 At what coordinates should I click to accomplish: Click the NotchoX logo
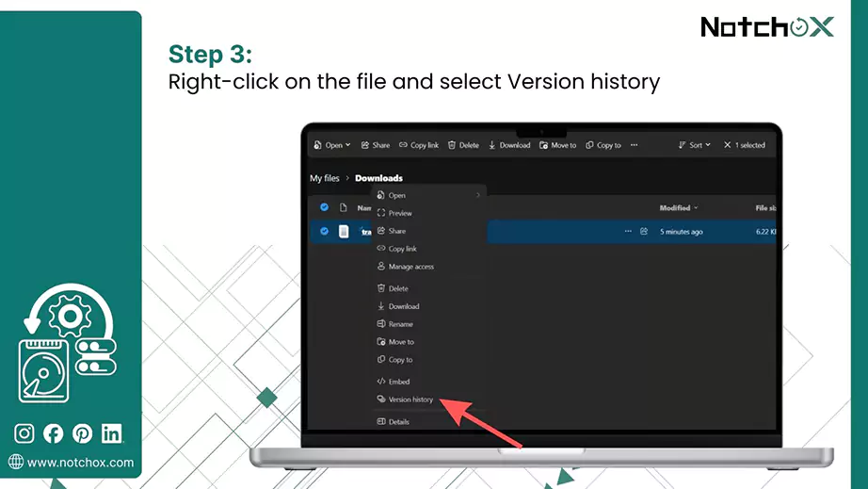pos(767,26)
